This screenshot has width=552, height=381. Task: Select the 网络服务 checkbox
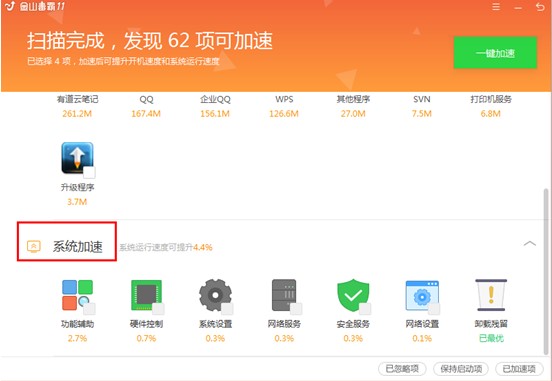(x=296, y=309)
